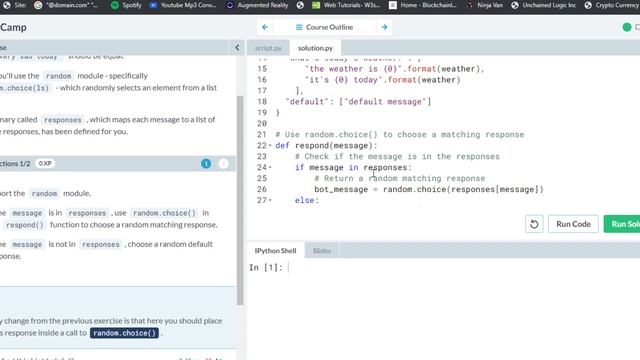
Task: Click the 0 XP badge
Action: (x=45, y=164)
